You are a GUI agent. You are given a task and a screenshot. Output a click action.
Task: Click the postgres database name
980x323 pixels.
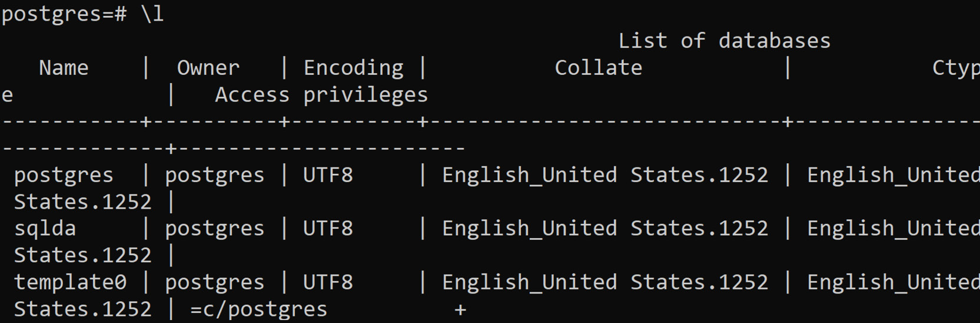[x=64, y=176]
